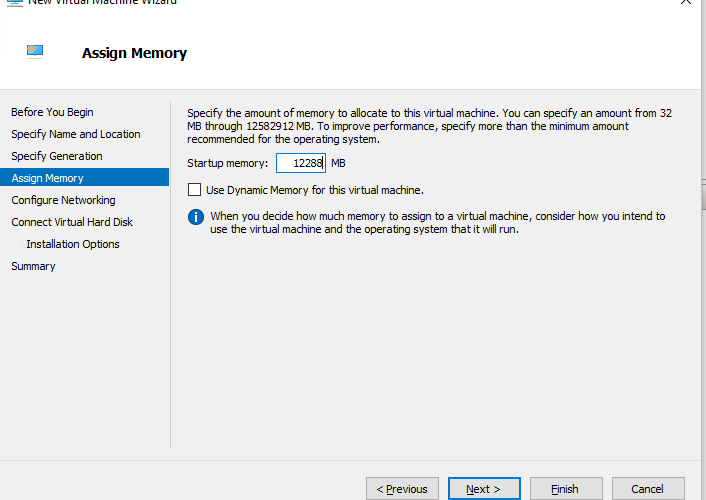
Task: Select Assign Memory step in sidebar
Action: [x=47, y=178]
